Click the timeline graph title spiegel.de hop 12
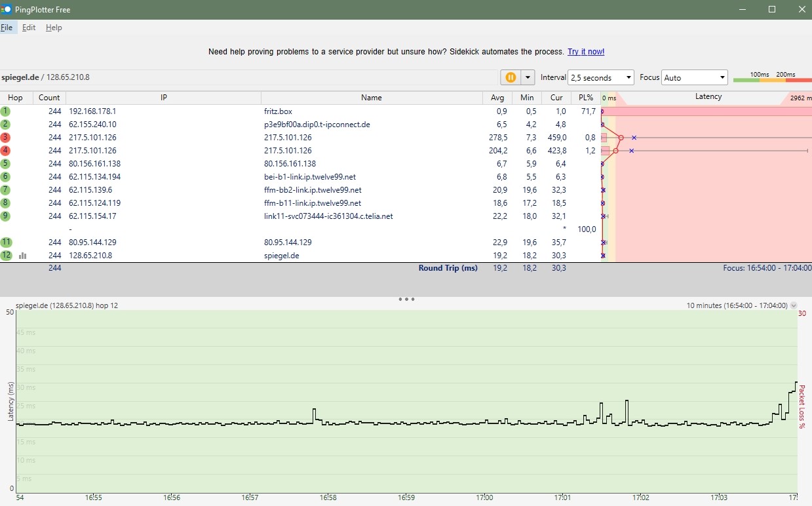The width and height of the screenshot is (812, 506). pos(67,305)
